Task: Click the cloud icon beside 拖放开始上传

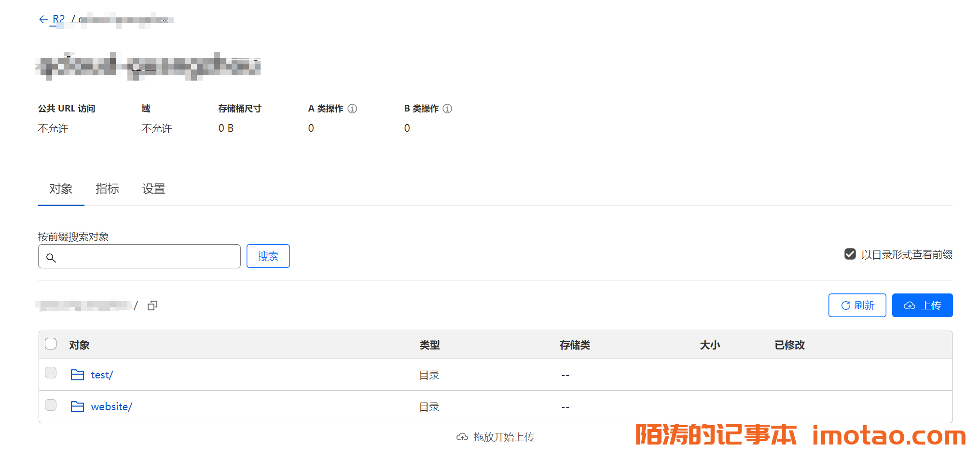Action: point(462,437)
